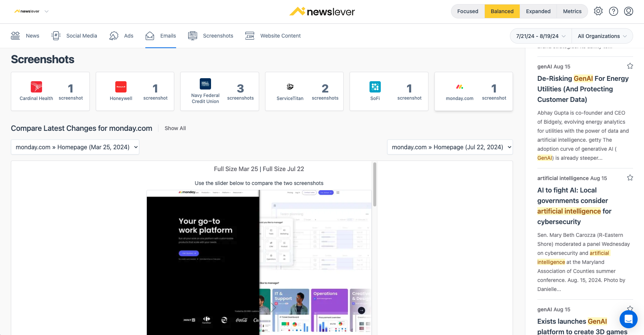644x335 pixels.
Task: Select the Focused view mode
Action: pyautogui.click(x=468, y=11)
